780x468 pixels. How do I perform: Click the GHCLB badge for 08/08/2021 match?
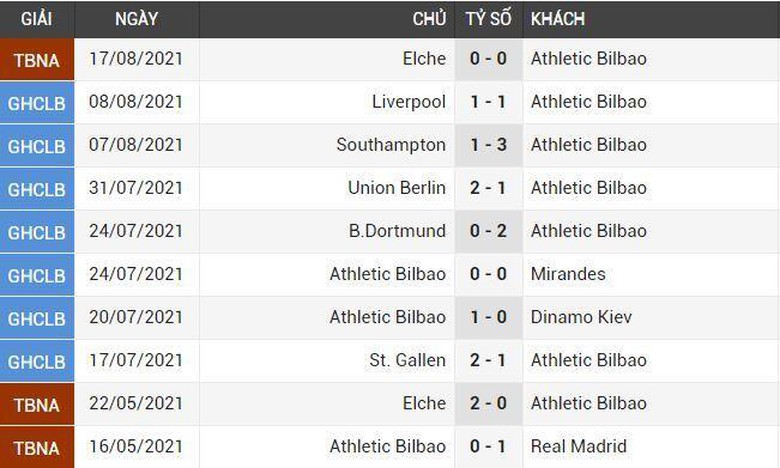coord(37,102)
